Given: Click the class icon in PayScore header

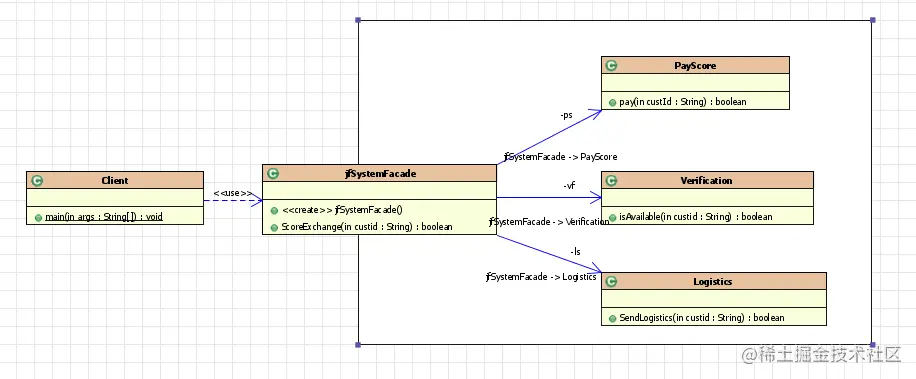Looking at the screenshot, I should point(612,66).
